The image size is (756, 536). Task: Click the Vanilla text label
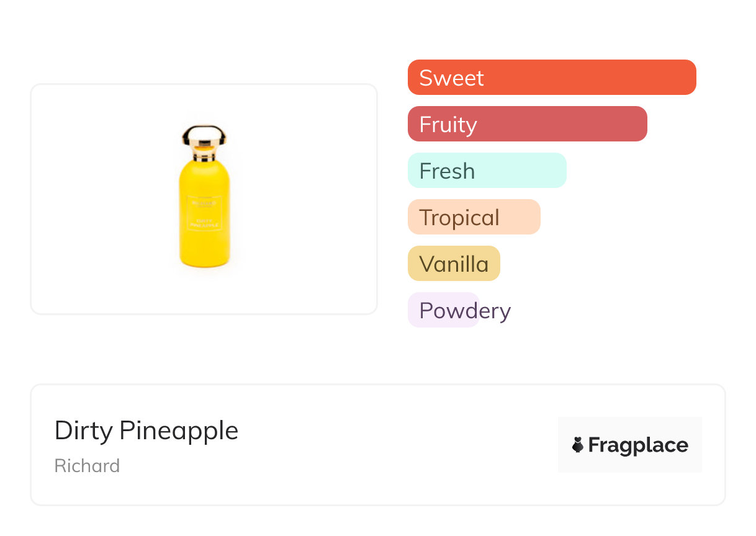[x=454, y=264]
